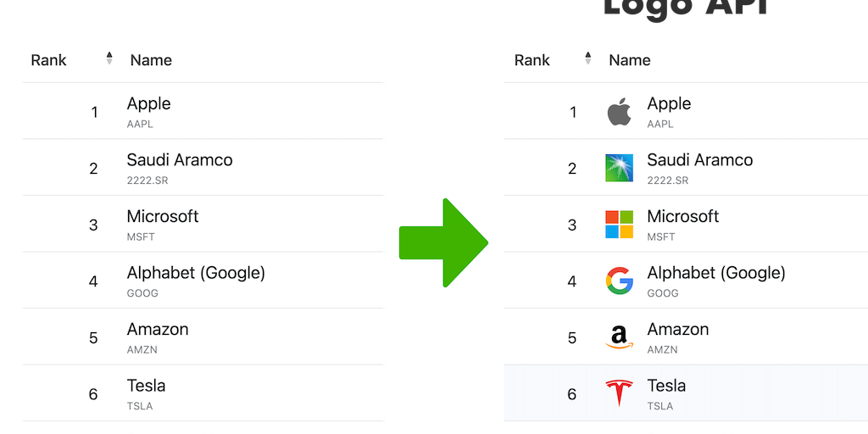The height and width of the screenshot is (434, 868).
Task: Click AMZN ticker in left table
Action: pyautogui.click(x=142, y=349)
